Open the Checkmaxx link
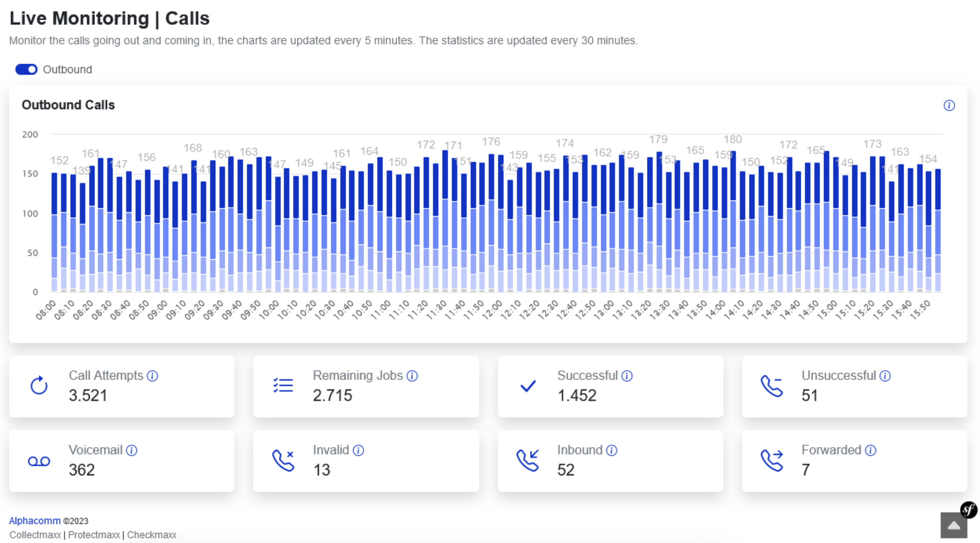The image size is (980, 543). click(152, 535)
